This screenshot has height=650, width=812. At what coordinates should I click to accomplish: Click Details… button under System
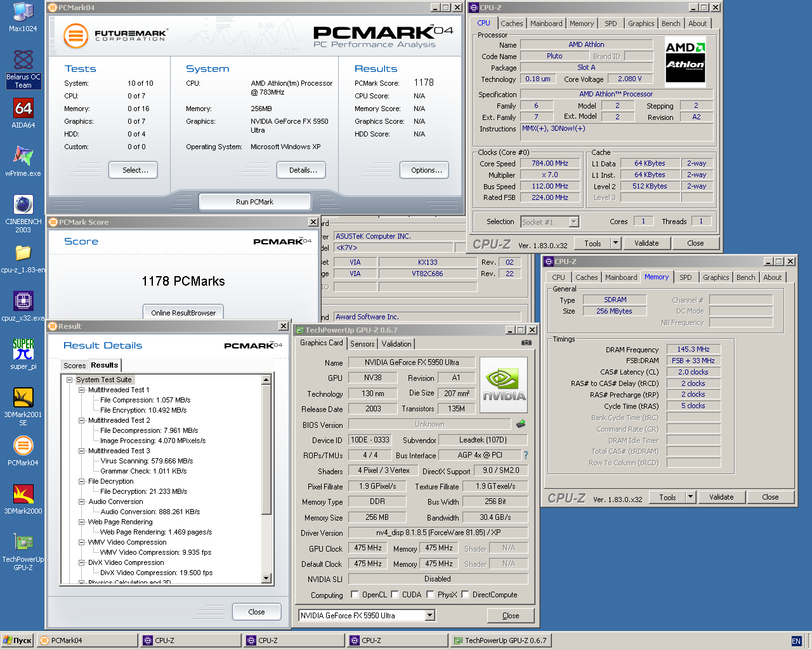click(301, 170)
